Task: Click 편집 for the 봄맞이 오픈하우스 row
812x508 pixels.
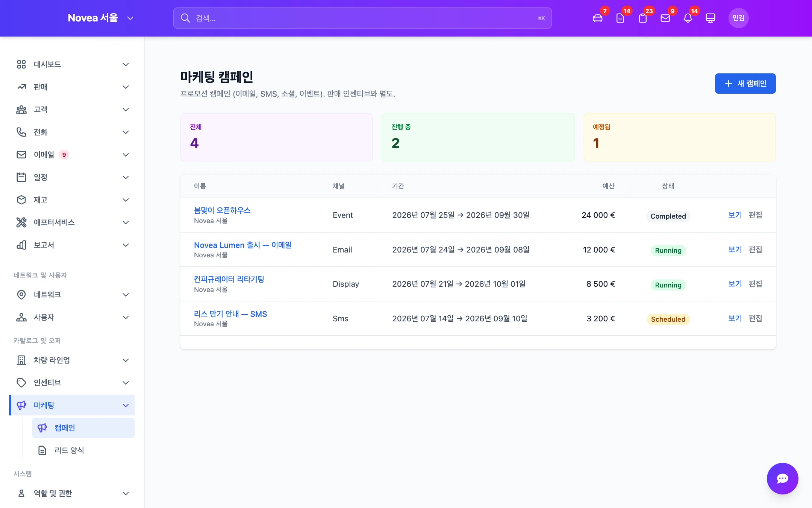Action: 755,215
